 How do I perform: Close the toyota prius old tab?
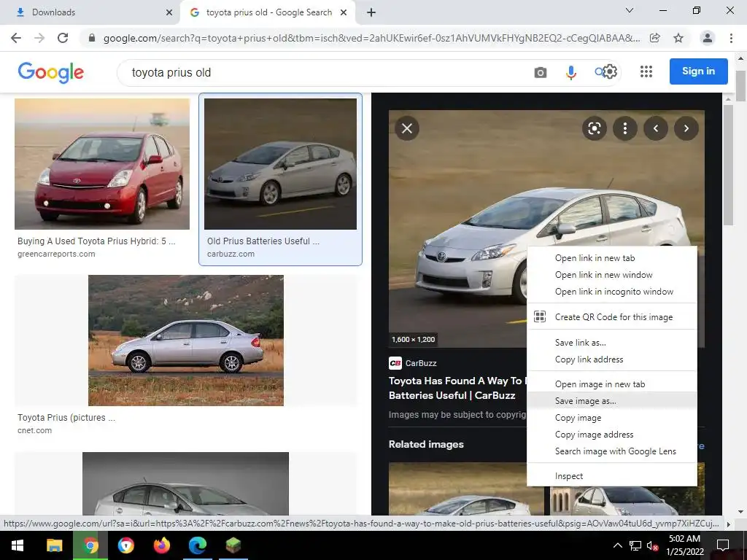pos(344,12)
